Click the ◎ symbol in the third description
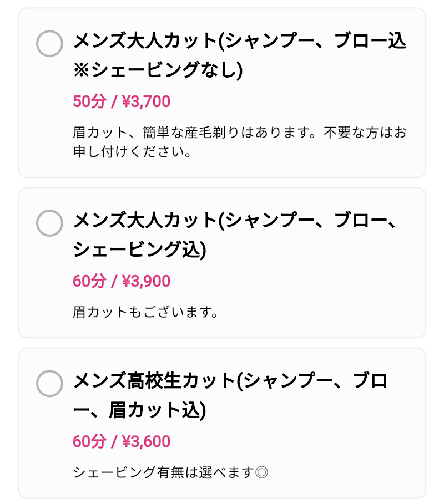The width and height of the screenshot is (444, 504). tap(262, 473)
